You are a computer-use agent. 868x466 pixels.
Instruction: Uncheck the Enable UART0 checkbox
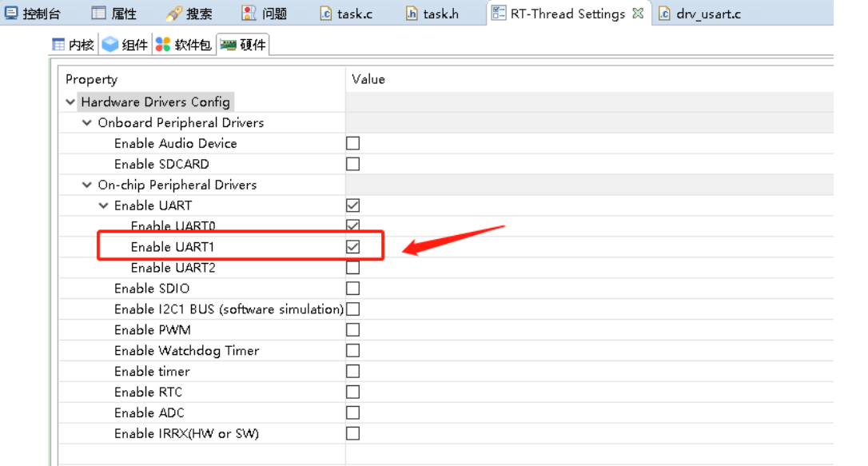point(352,225)
